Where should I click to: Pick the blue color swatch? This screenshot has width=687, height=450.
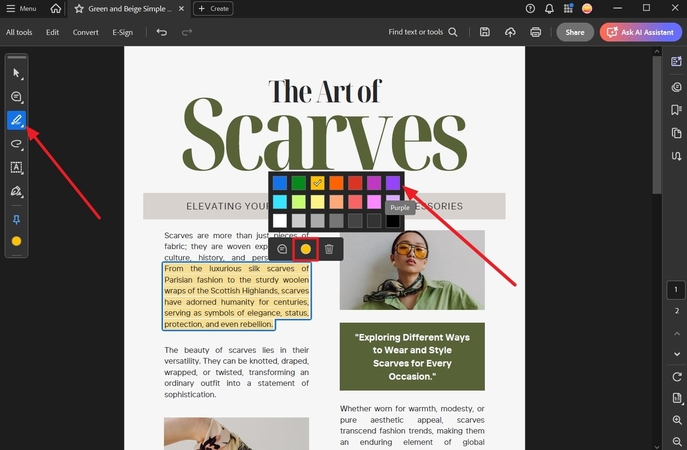280,183
